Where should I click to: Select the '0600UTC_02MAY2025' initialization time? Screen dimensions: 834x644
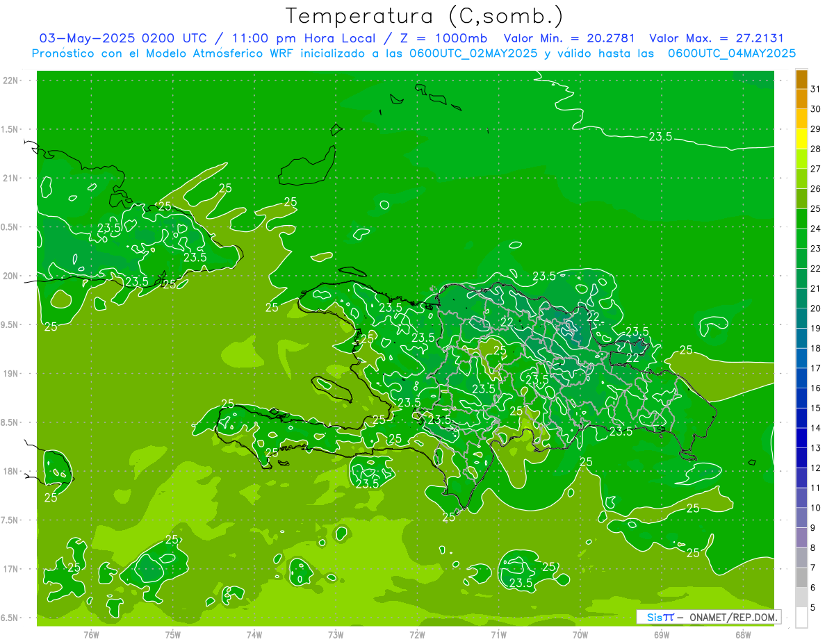[x=470, y=53]
